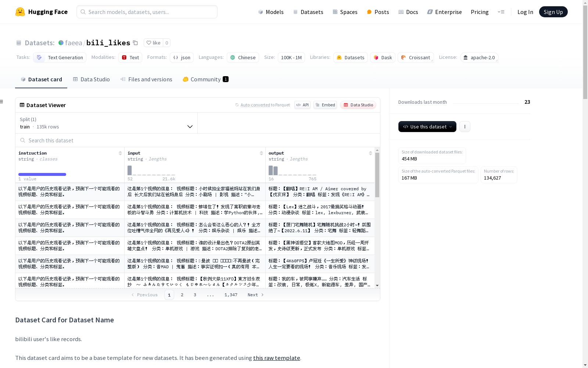Viewport: 588px width, 368px height.
Task: Copy dataset name with the copy icon
Action: click(135, 43)
